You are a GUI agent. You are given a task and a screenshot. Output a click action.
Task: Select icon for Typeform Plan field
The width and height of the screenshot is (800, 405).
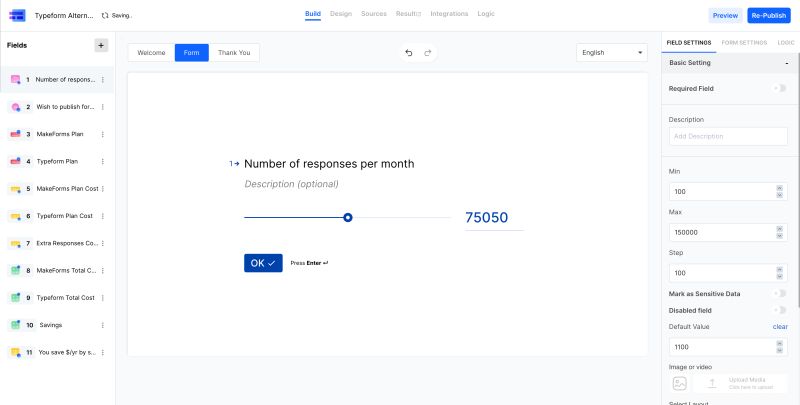(x=15, y=161)
